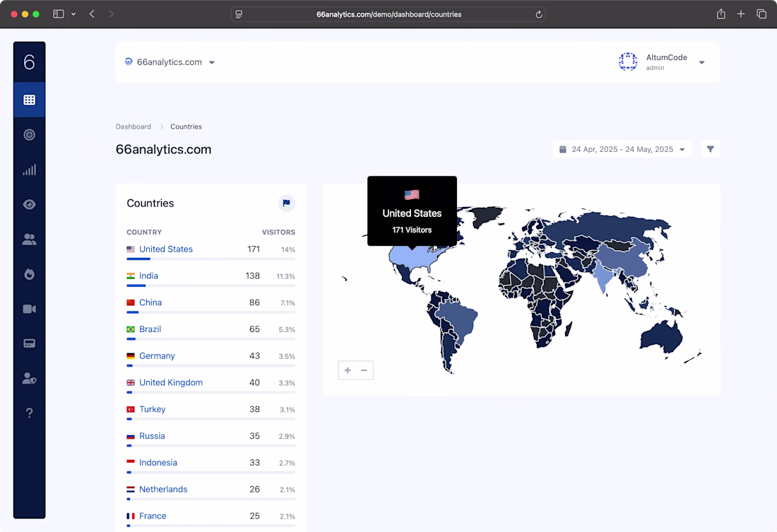
Task: Click the 66analytics logo at sidebar top
Action: coord(29,62)
